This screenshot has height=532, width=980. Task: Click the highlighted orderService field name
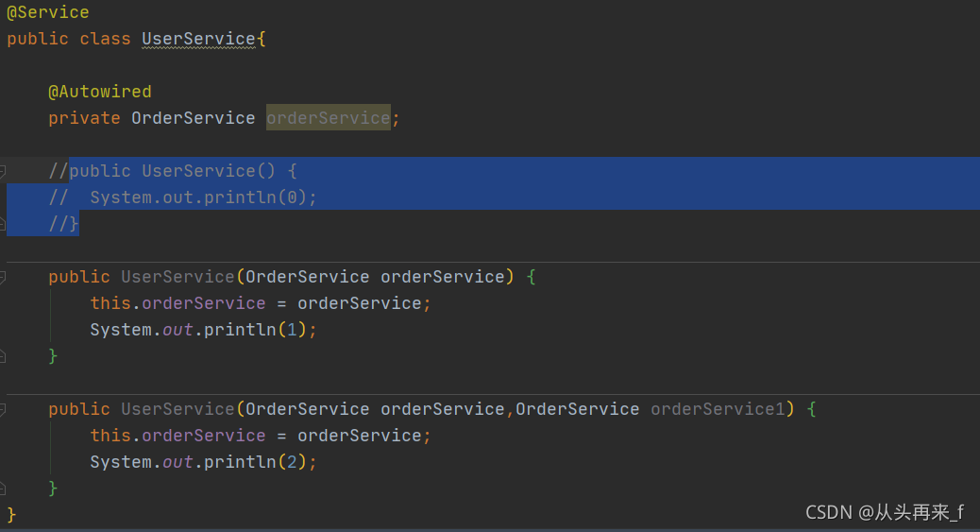(329, 118)
